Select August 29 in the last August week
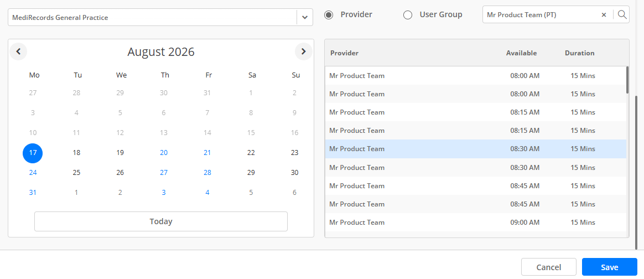644x279 pixels. [251, 173]
